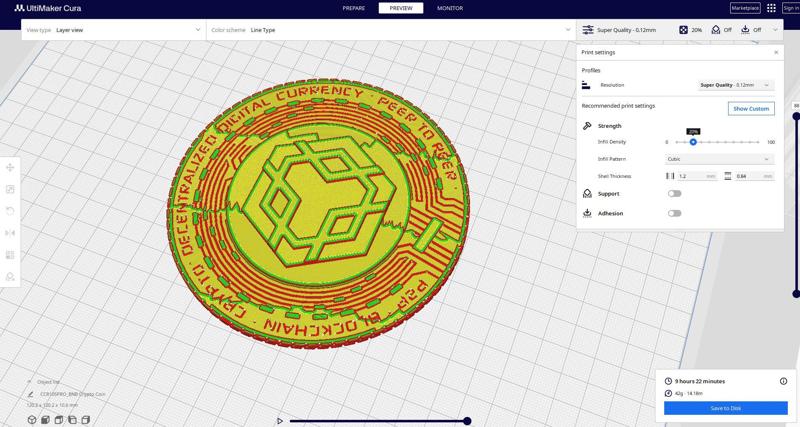Enable the Adhesion toggle
This screenshot has height=427, width=800.
tap(674, 213)
